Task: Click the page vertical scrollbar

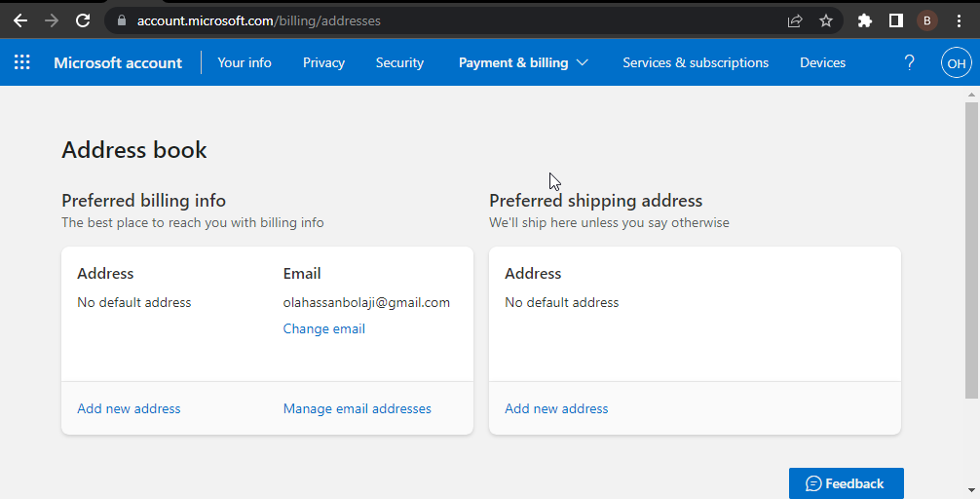Action: pos(971,250)
